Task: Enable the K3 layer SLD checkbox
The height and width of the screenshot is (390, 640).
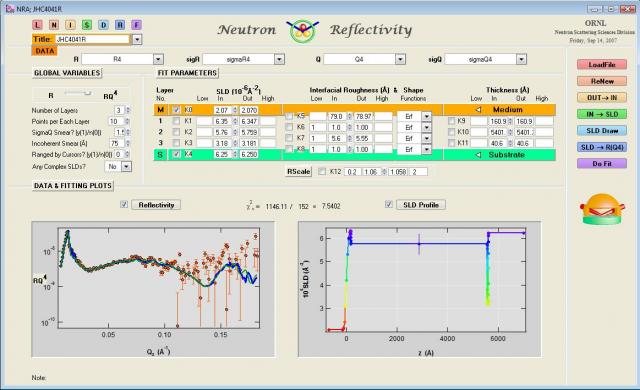Action: 176,143
